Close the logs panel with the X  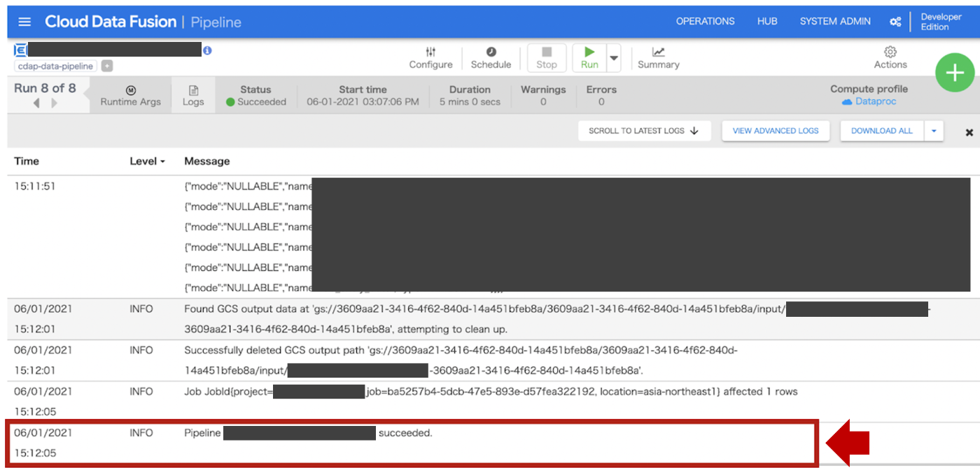pos(969,132)
